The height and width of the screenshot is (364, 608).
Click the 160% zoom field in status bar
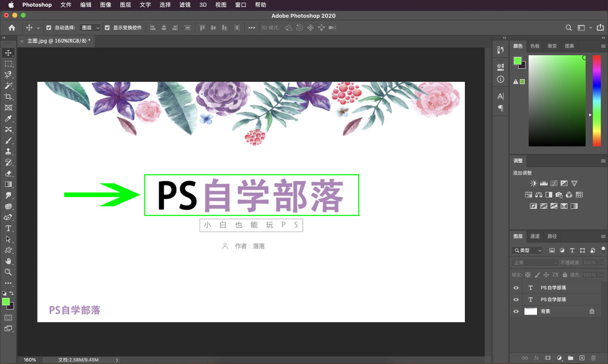point(30,360)
